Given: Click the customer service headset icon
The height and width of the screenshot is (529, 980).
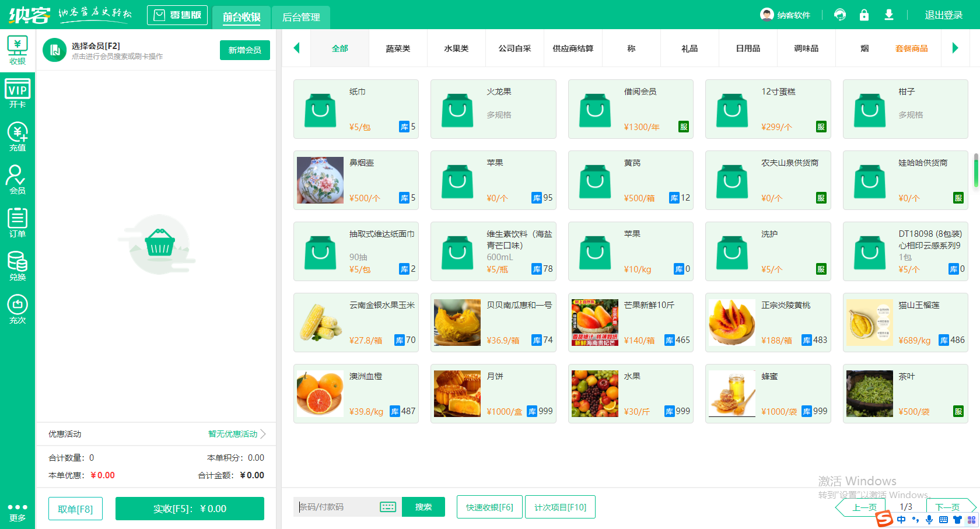Looking at the screenshot, I should 840,15.
